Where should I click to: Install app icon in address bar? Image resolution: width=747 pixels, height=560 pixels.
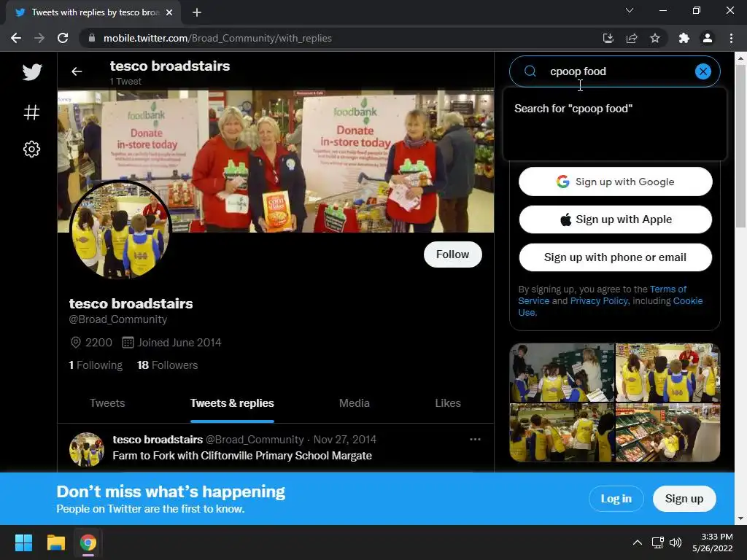click(x=608, y=38)
